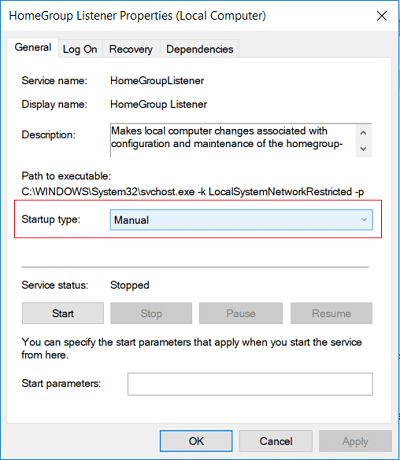400x460 pixels.
Task: Click the description box's down arrow
Action: [363, 149]
